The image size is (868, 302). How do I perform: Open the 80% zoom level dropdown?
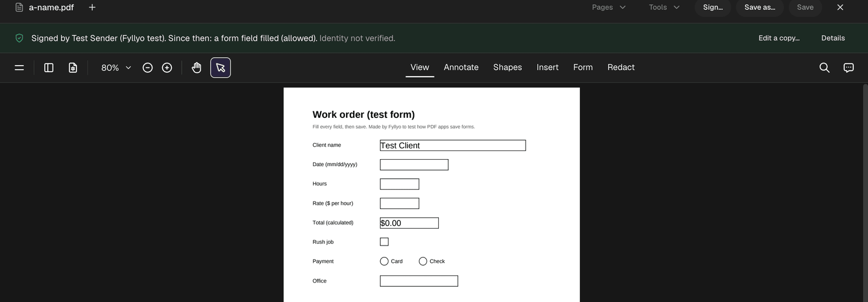(116, 68)
